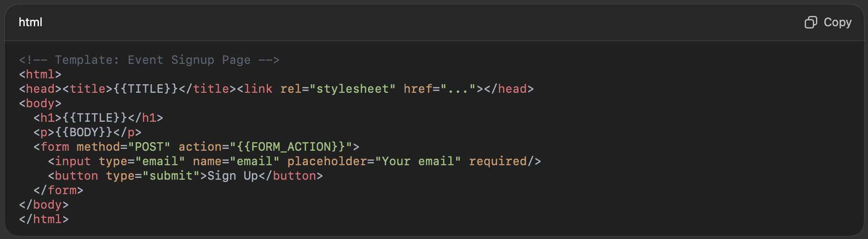Click the "Your email" placeholder value
This screenshot has width=868, height=239.
[418, 161]
